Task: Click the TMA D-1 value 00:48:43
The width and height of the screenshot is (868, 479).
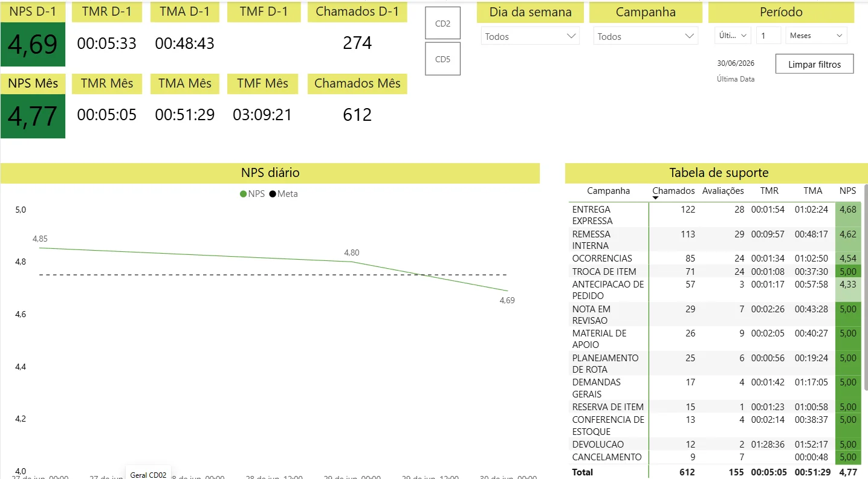Action: 185,43
